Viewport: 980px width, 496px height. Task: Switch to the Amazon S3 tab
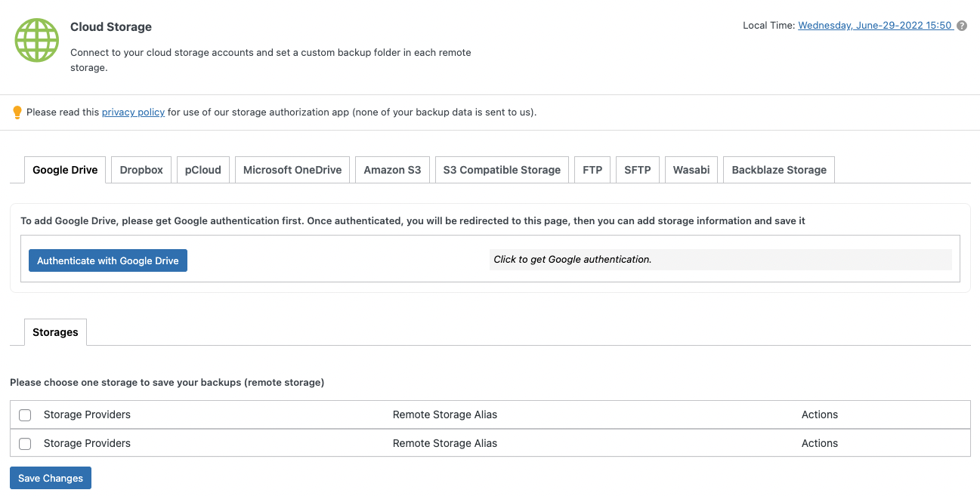pyautogui.click(x=392, y=170)
